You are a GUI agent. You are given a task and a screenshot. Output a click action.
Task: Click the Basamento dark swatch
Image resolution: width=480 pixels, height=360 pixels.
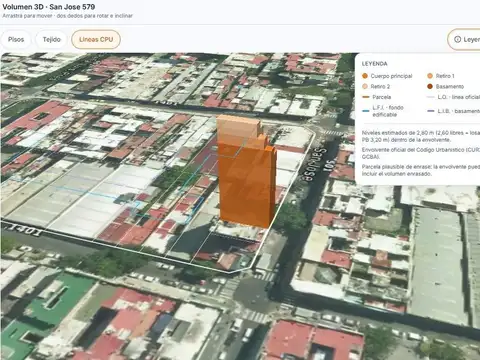430,86
